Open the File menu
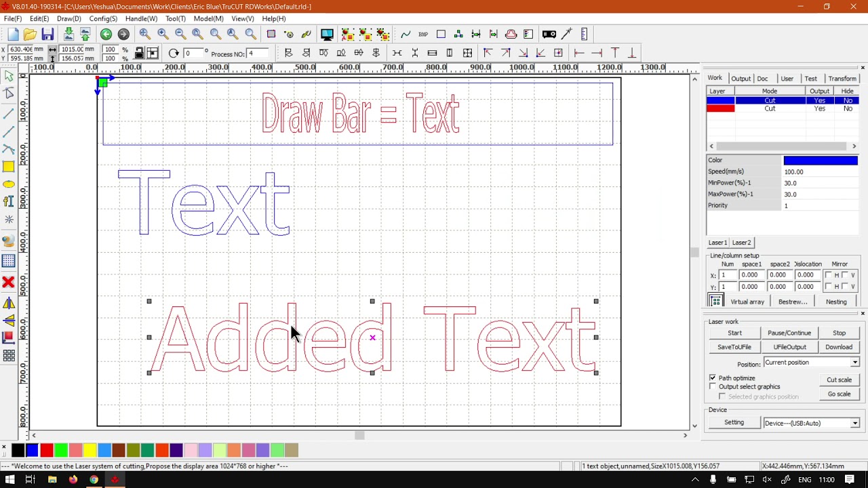This screenshot has height=488, width=868. [13, 18]
